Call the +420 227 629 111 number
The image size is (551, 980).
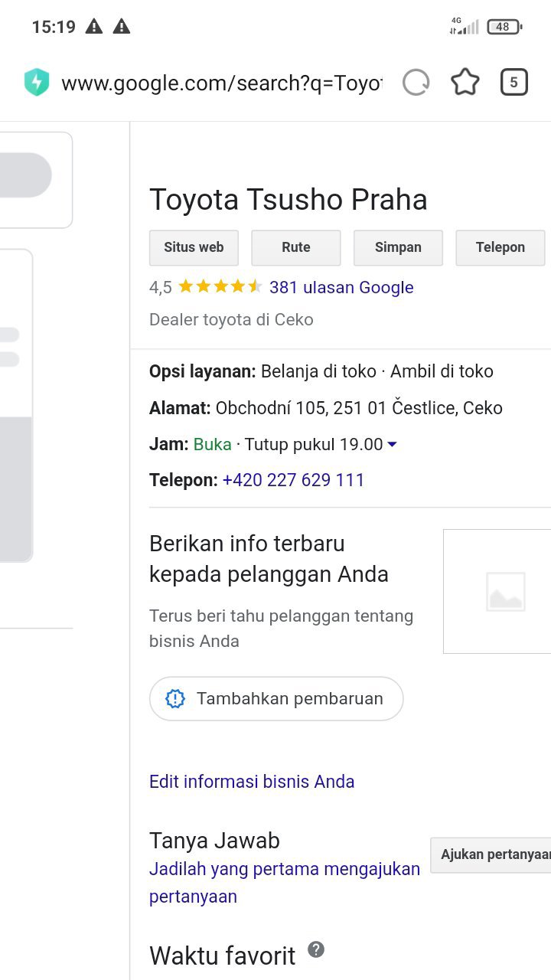(293, 480)
